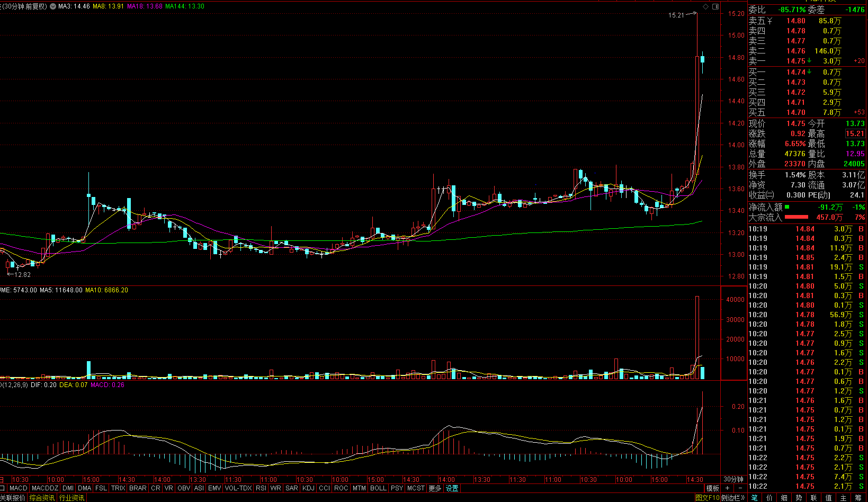
Task: Choose the WR indicator
Action: pos(276,488)
